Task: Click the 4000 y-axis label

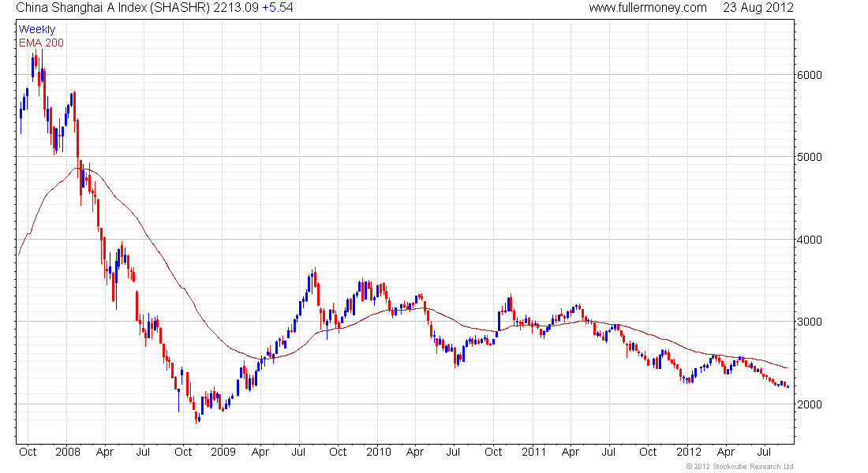Action: coord(810,240)
